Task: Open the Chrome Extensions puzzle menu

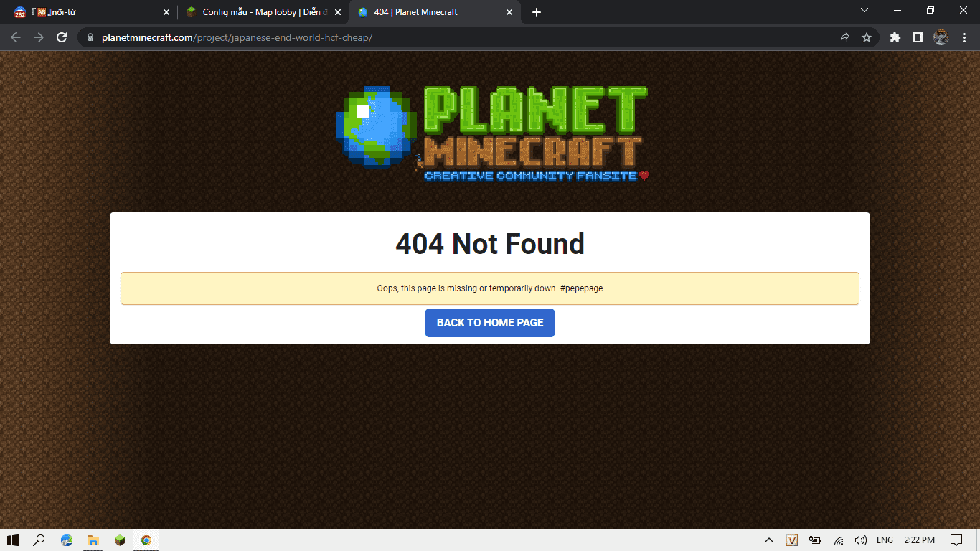Action: (895, 37)
